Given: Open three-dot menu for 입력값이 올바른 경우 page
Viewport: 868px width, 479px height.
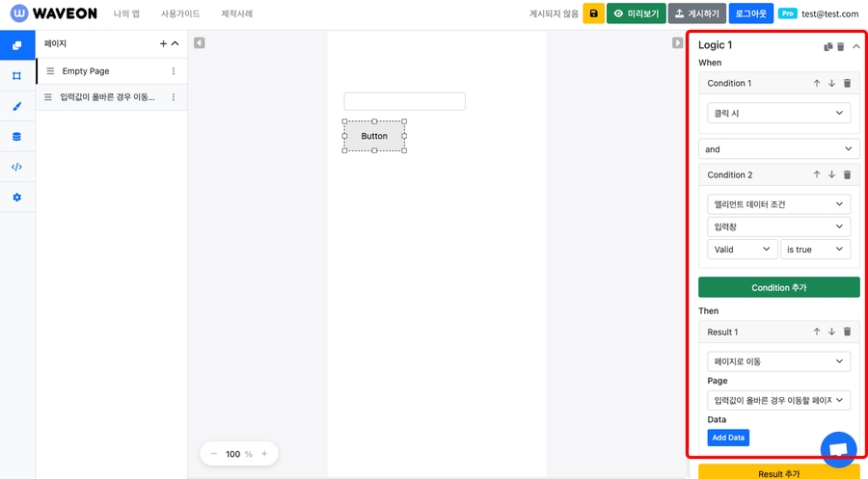Looking at the screenshot, I should pyautogui.click(x=174, y=97).
